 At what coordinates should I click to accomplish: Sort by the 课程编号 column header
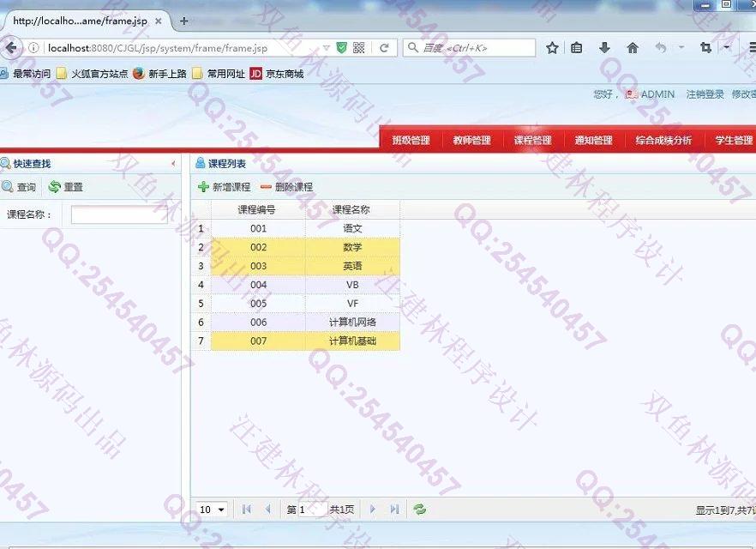pyautogui.click(x=257, y=209)
